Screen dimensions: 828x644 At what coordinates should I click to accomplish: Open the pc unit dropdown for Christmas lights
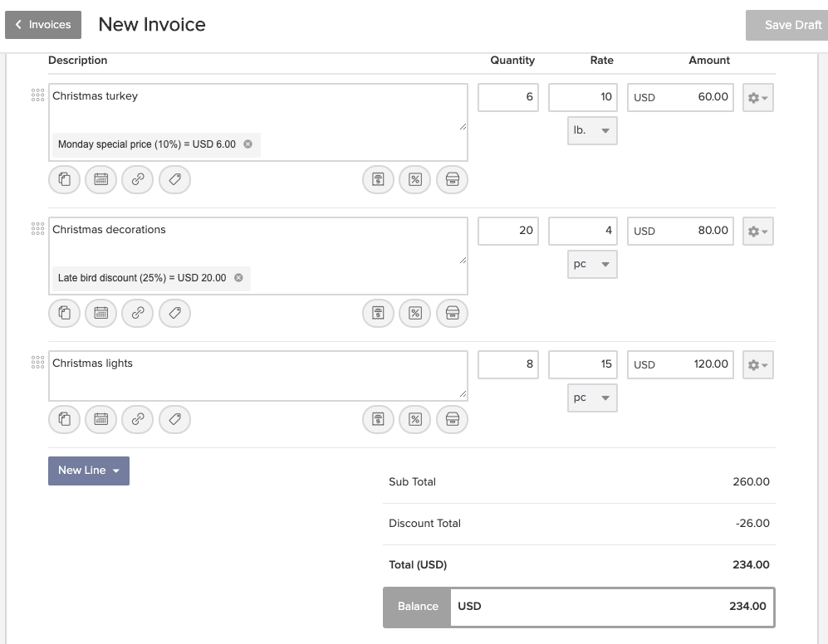tap(592, 398)
